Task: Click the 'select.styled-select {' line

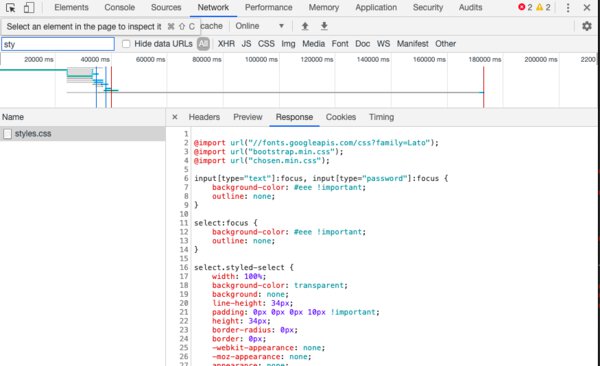Action: click(x=244, y=268)
